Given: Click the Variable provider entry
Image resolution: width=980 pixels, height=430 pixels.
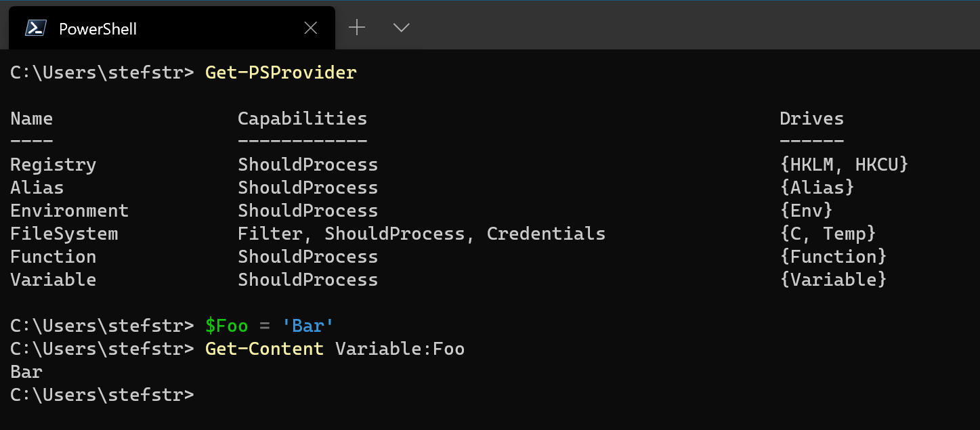Looking at the screenshot, I should point(53,279).
